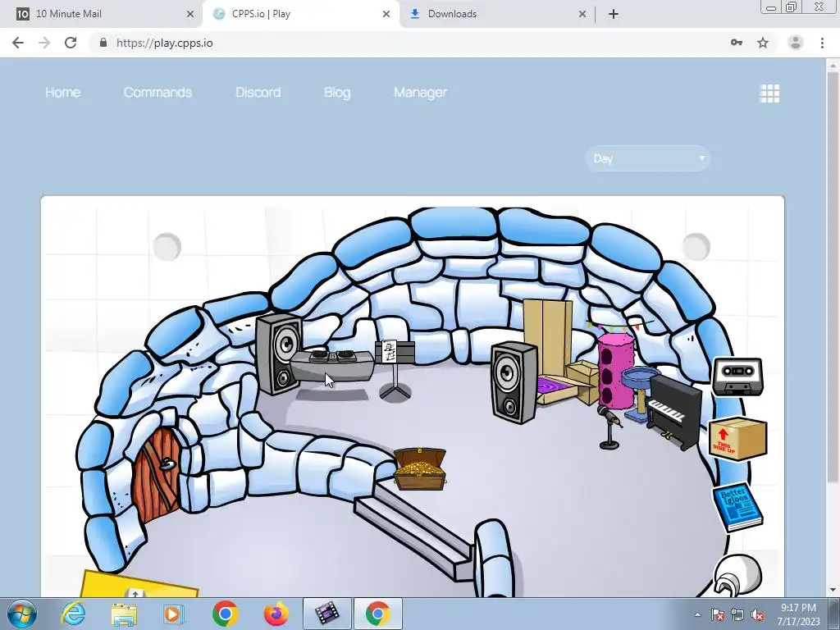The width and height of the screenshot is (840, 630).
Task: Click the DJ turntable table
Action: click(332, 365)
